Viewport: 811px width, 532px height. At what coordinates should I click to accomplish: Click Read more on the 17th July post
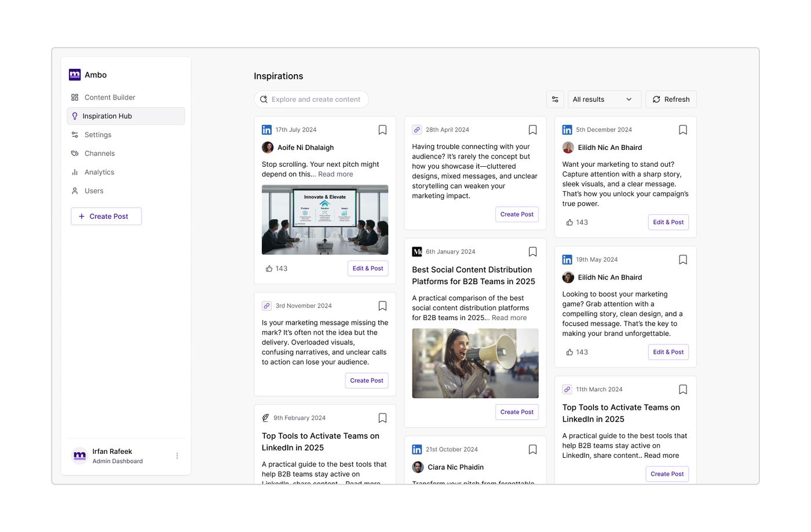335,174
